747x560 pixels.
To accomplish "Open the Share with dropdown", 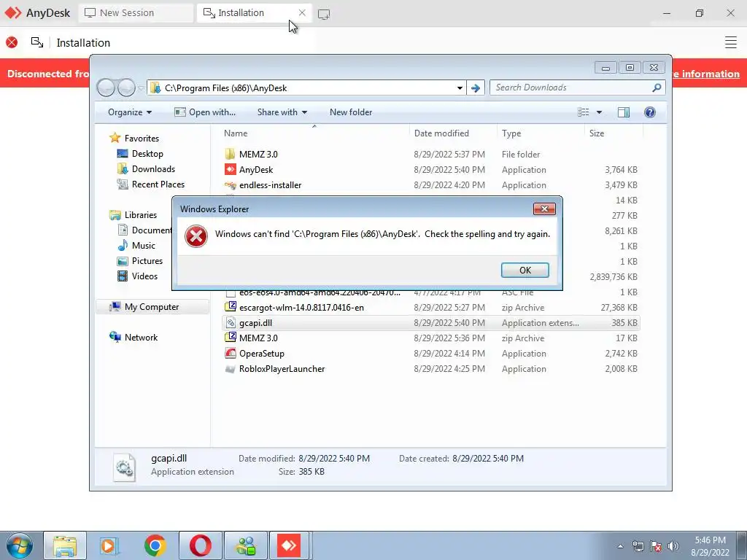I will [282, 112].
